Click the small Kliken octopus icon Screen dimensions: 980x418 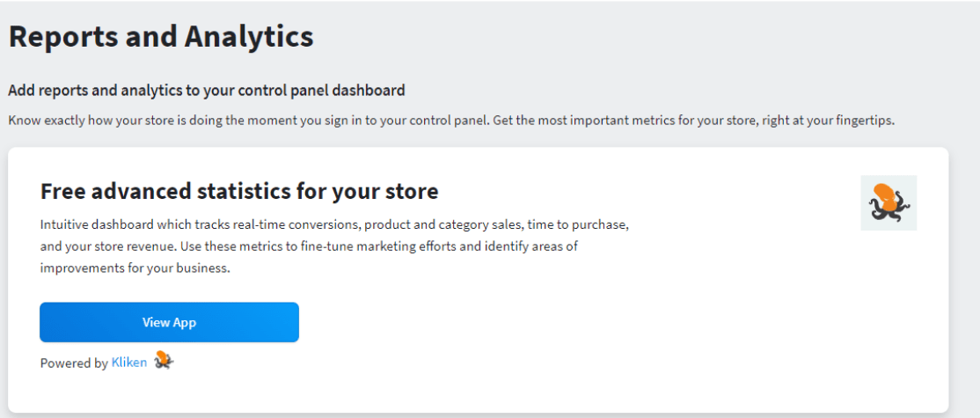(164, 360)
